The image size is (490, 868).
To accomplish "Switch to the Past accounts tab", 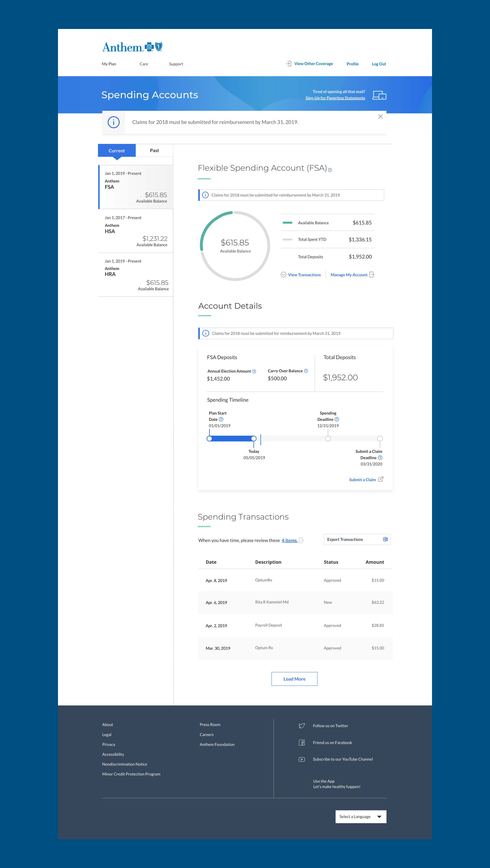I will (x=154, y=151).
